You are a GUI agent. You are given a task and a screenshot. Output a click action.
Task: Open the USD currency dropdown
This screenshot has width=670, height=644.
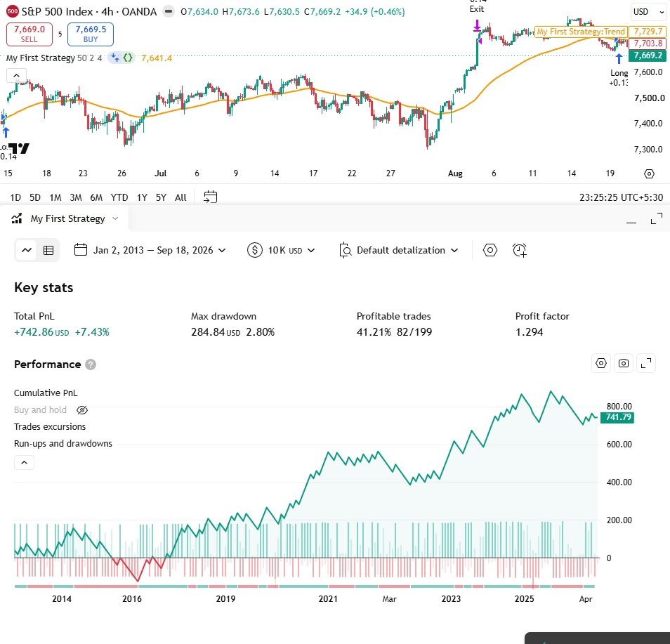[648, 12]
